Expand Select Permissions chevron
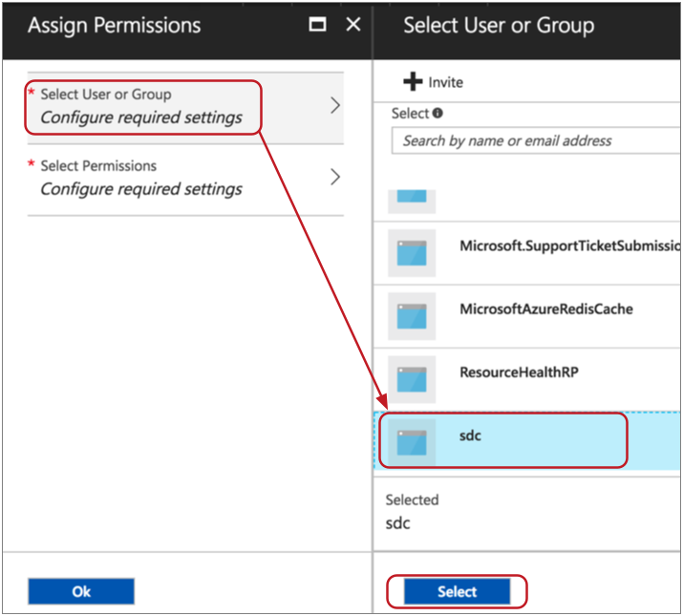This screenshot has width=683, height=616. 334,177
